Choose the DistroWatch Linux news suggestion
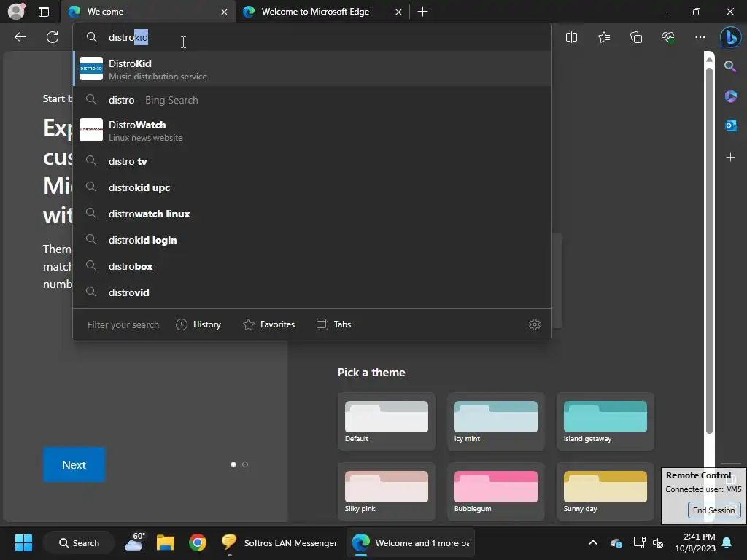The height and width of the screenshot is (560, 747). [x=312, y=131]
